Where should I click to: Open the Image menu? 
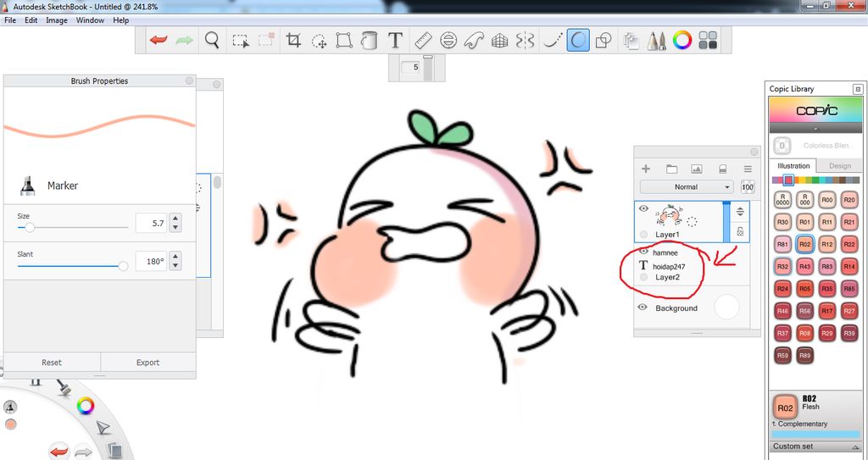coord(57,20)
